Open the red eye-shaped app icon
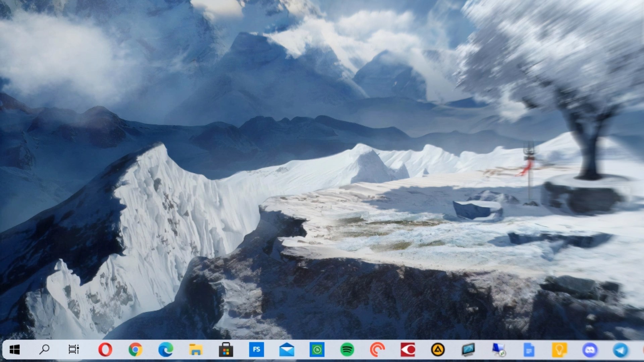644x362 pixels. tap(408, 350)
